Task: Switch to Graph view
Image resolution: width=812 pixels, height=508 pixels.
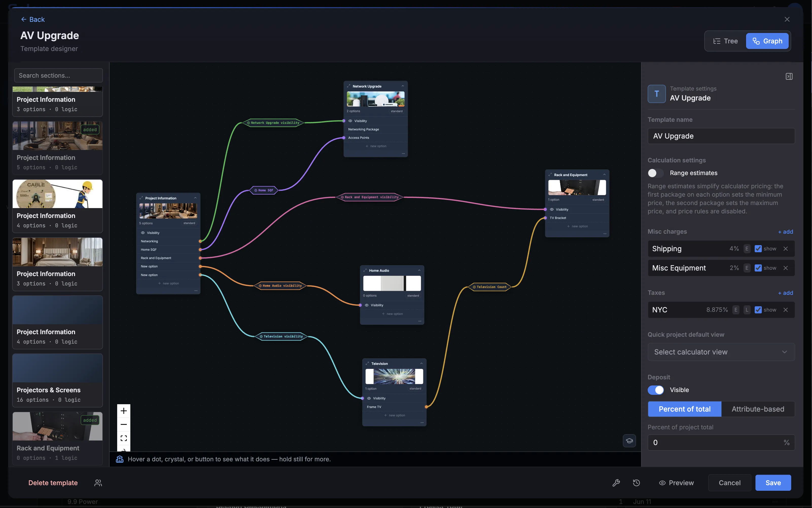Action: [767, 41]
